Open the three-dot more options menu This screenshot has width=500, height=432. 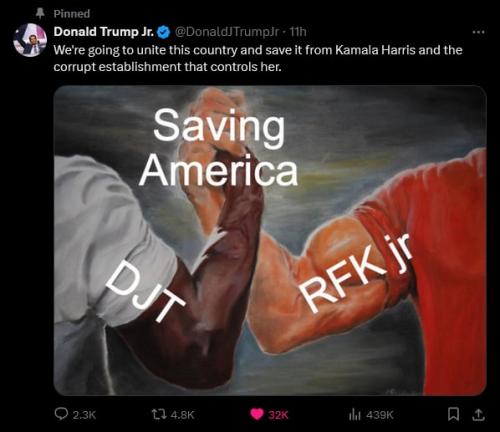(478, 32)
